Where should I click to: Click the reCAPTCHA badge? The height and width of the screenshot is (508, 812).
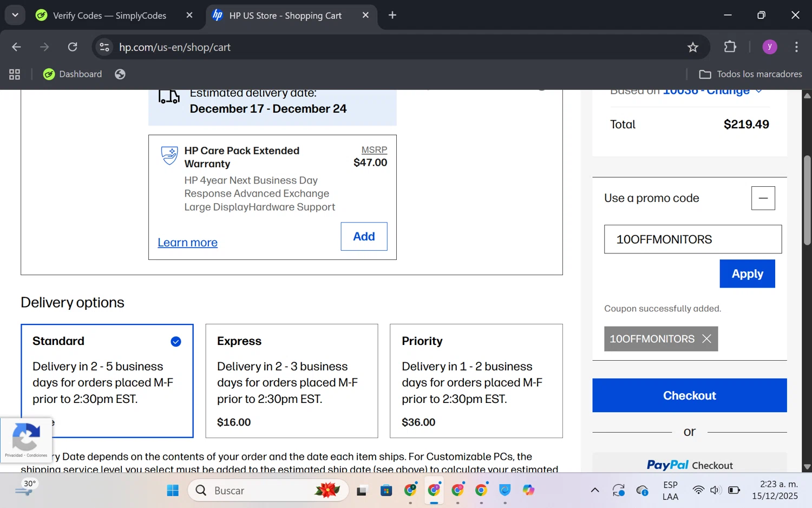[x=25, y=440]
